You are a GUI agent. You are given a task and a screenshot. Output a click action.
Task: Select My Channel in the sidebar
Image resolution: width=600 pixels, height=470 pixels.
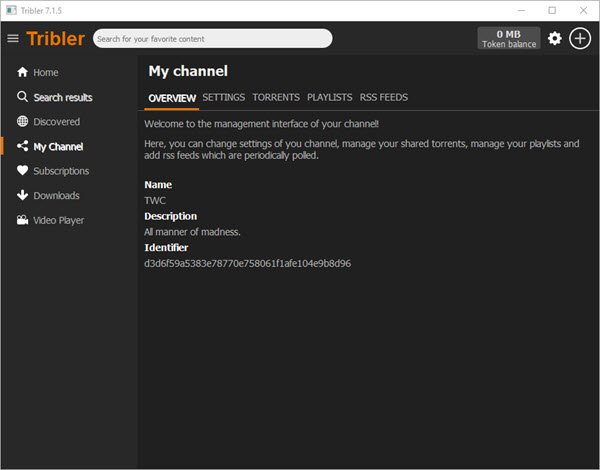(x=58, y=147)
